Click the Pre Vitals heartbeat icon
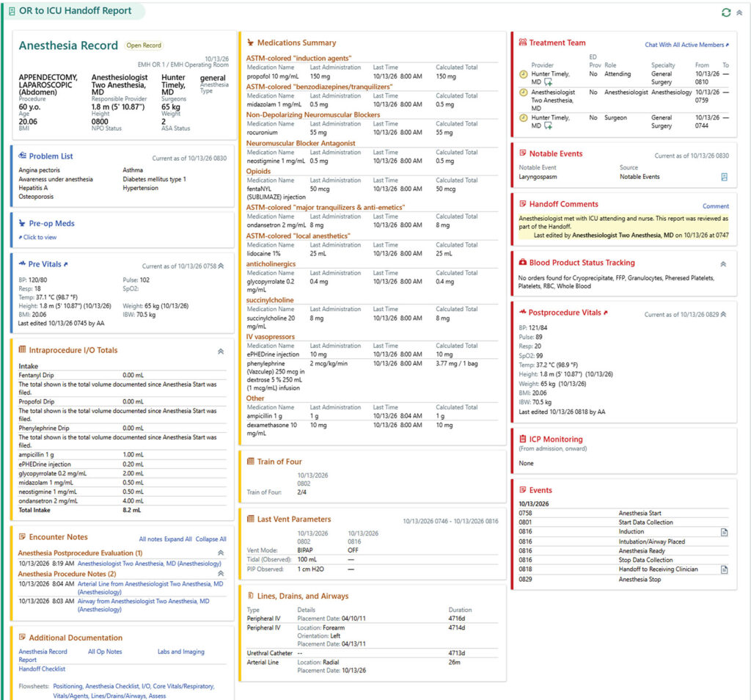751x700 pixels. pos(22,263)
